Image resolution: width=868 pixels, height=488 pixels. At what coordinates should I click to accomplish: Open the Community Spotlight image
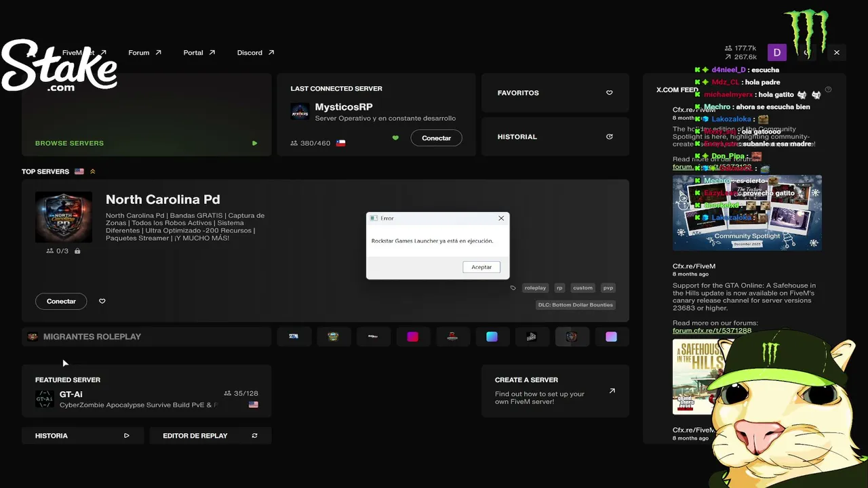coord(747,213)
